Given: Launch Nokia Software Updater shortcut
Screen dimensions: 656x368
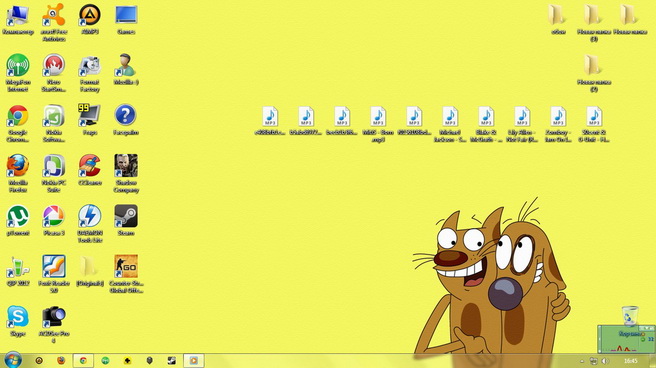Looking at the screenshot, I should click(54, 123).
